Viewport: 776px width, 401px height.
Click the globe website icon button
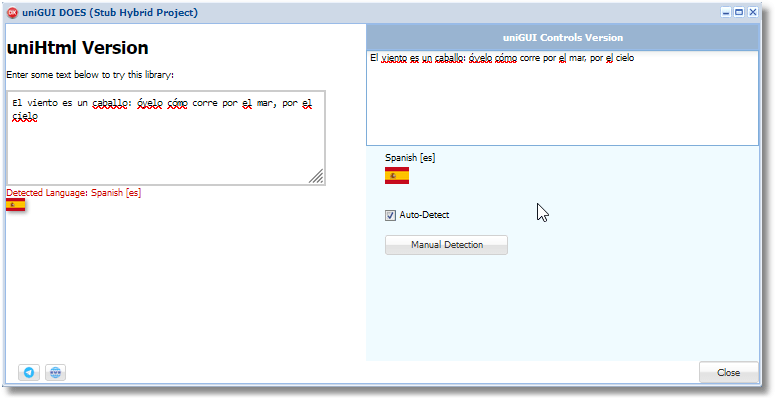point(55,372)
